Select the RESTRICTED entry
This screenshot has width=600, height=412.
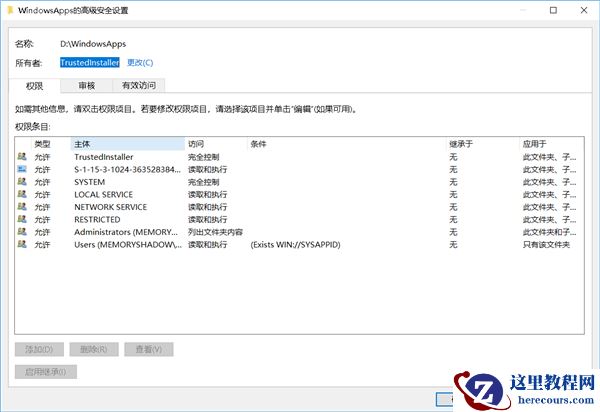[299, 220]
